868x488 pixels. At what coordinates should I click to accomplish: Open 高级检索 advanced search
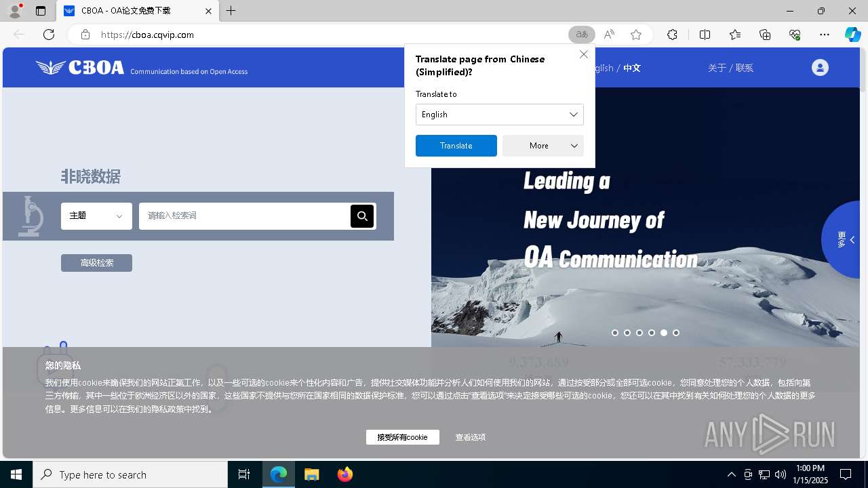coord(96,263)
